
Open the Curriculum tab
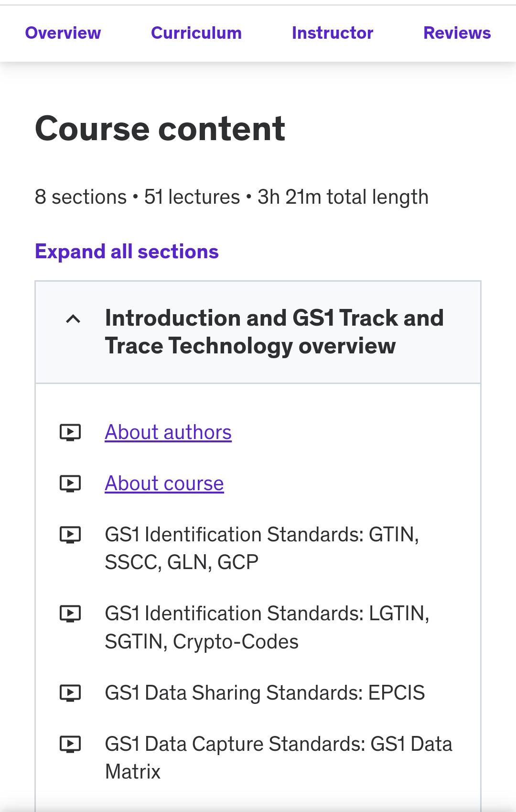(x=196, y=33)
